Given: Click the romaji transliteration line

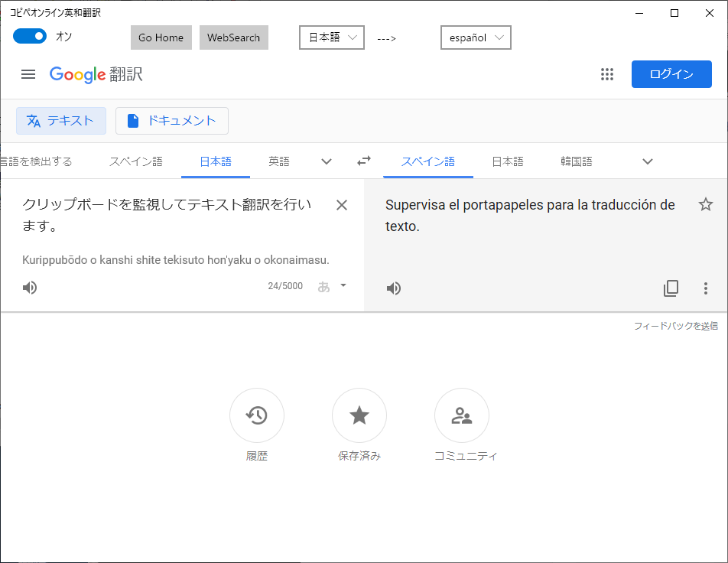Looking at the screenshot, I should (176, 260).
